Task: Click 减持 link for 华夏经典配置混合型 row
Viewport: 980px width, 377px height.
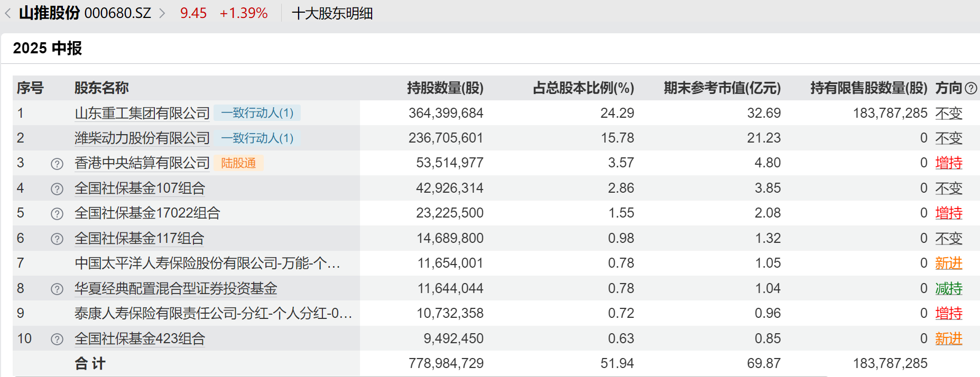Action: coord(949,288)
